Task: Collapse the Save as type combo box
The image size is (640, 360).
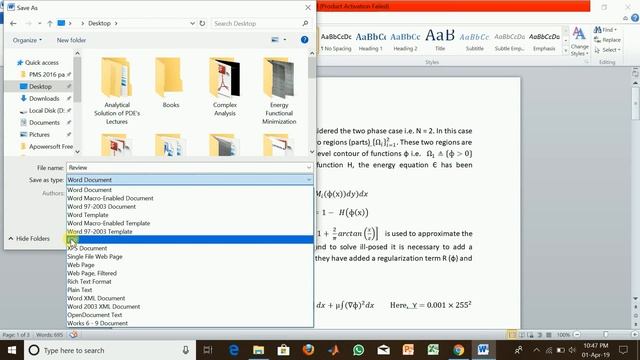Action: 309,180
